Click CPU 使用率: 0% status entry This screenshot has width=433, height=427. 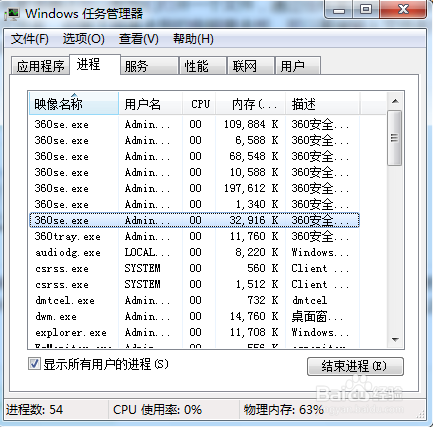(157, 409)
